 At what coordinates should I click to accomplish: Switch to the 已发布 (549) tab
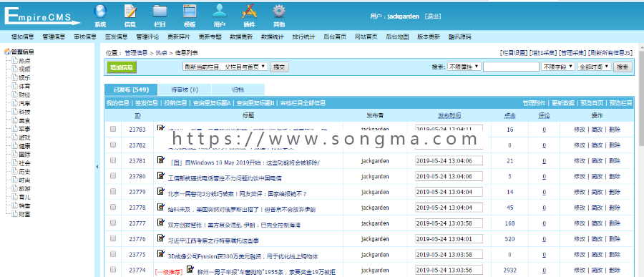131,89
